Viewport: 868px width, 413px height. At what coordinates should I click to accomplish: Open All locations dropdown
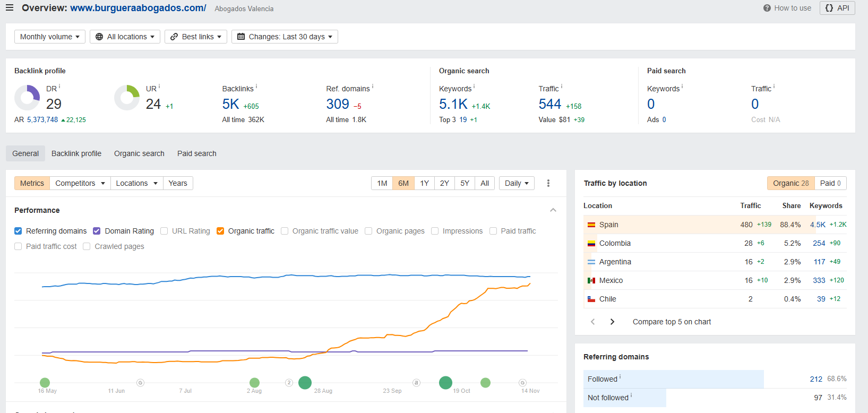point(125,37)
